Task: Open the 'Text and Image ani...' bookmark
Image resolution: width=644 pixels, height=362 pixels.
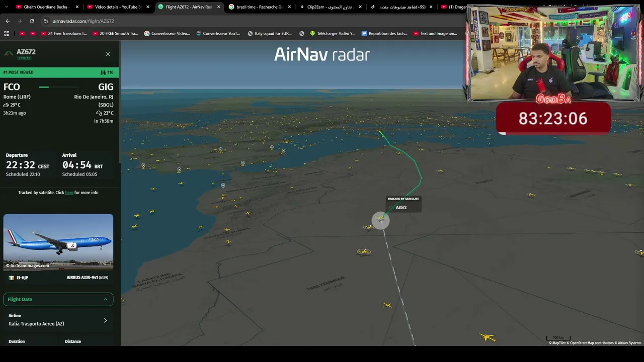Action: tap(435, 34)
